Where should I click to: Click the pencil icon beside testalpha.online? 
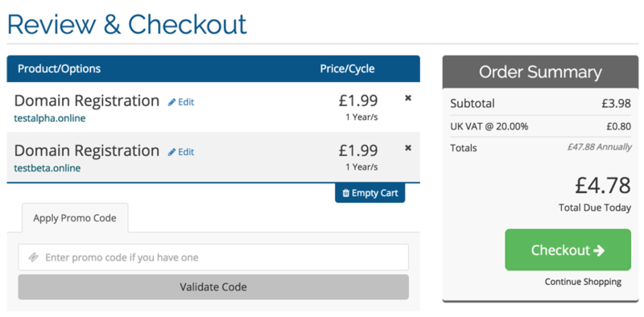[x=171, y=102]
